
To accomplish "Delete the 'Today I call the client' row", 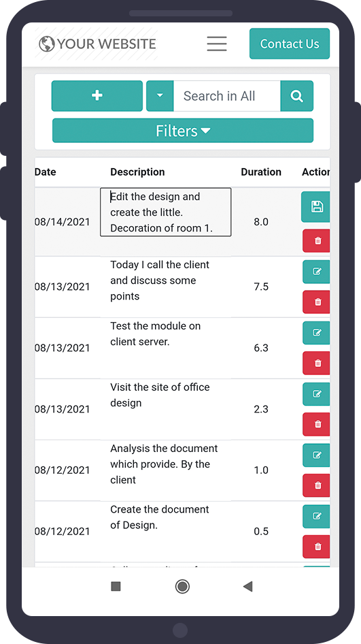I will (x=316, y=302).
